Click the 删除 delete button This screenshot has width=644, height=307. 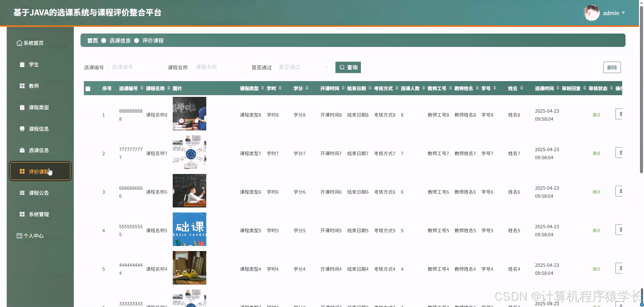click(612, 67)
